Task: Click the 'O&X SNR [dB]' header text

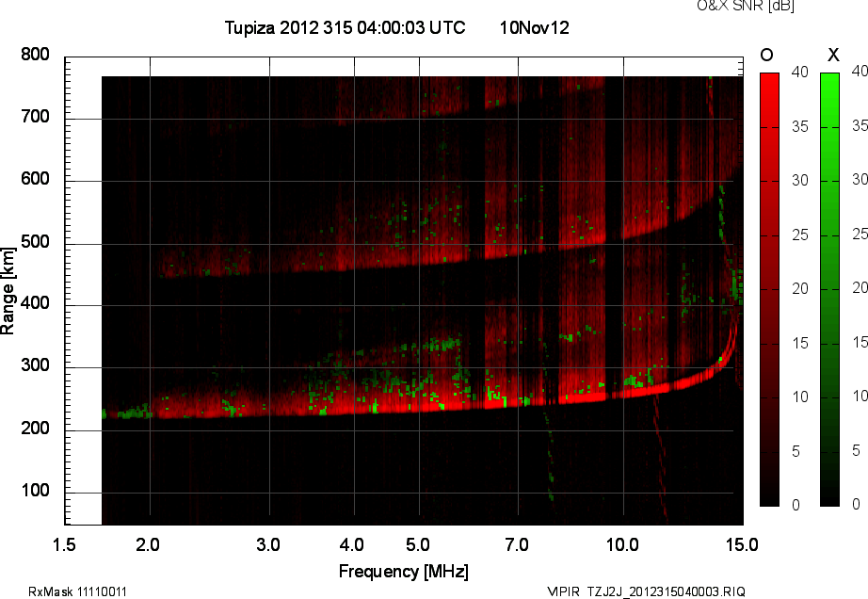Action: click(745, 6)
